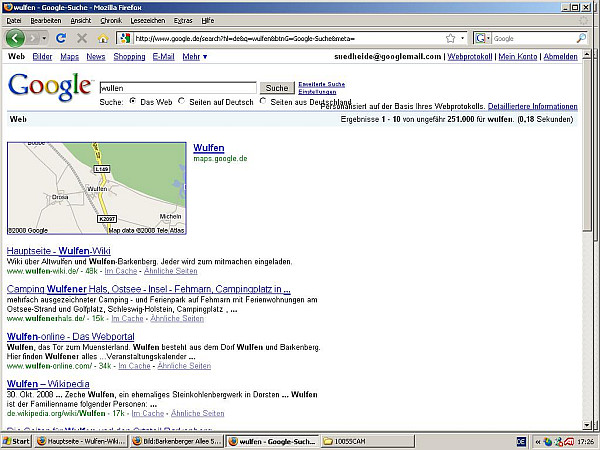This screenshot has width=600, height=450.
Task: Click the Firefox back button
Action: pyautogui.click(x=16, y=38)
